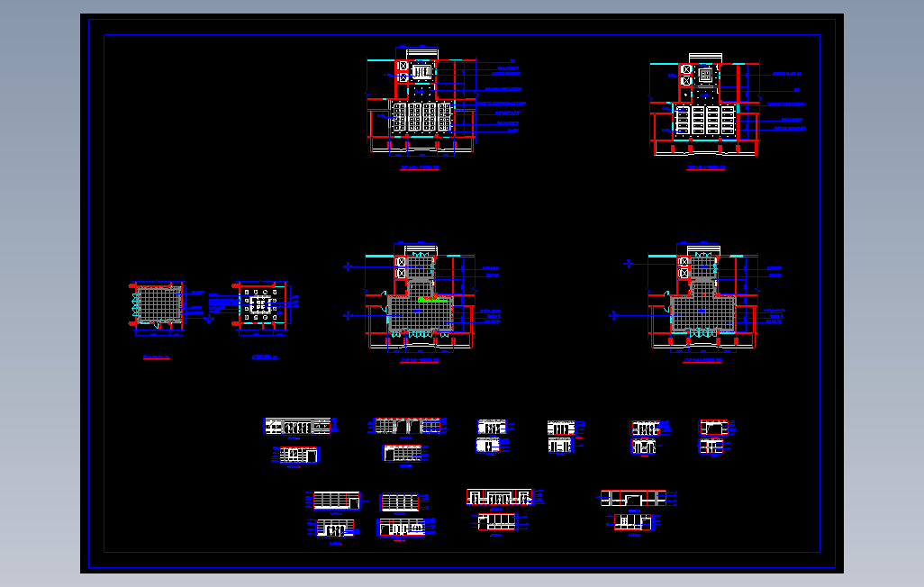Select the elevation with two door openings

tap(408, 426)
